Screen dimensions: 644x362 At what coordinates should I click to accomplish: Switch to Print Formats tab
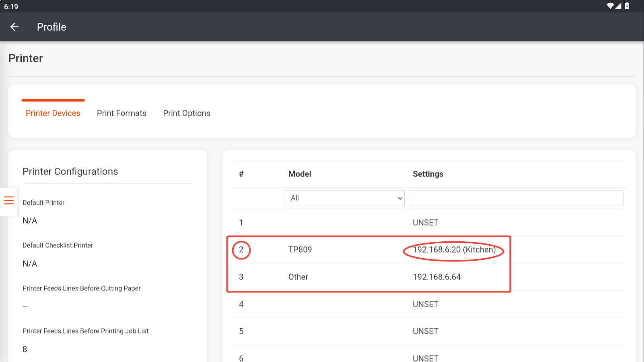point(121,113)
